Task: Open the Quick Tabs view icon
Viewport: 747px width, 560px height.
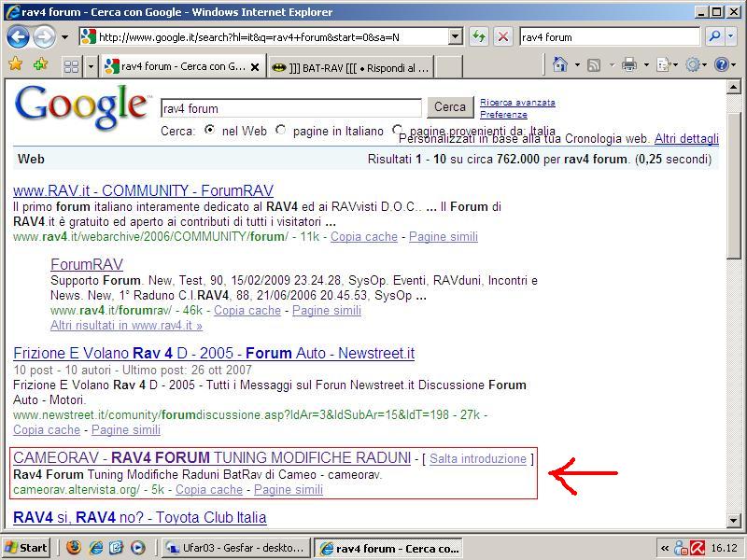Action: click(71, 65)
